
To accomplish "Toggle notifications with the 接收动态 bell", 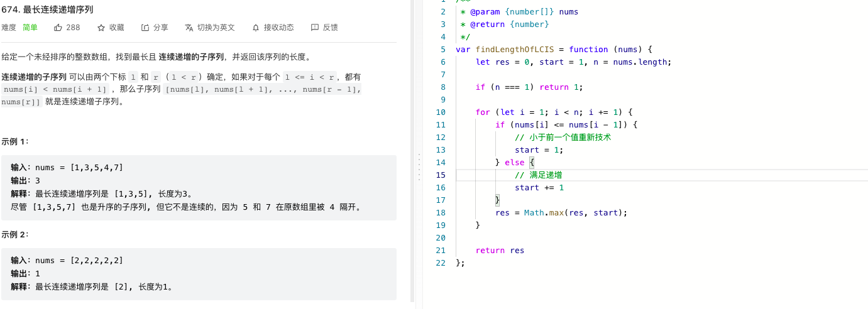I will pos(273,28).
